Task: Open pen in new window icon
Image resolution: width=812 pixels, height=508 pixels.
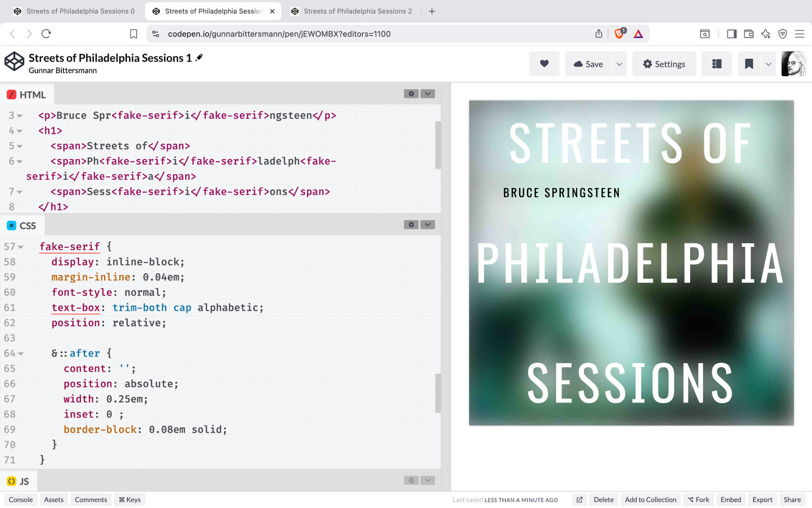Action: [580, 500]
